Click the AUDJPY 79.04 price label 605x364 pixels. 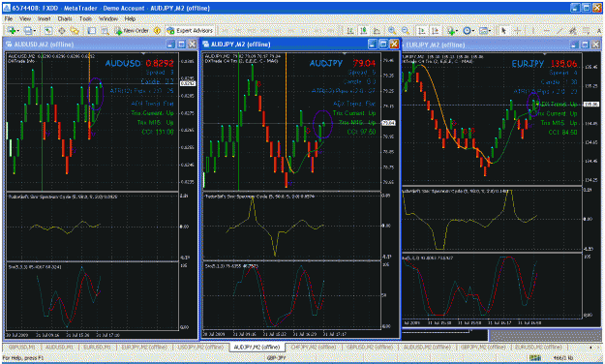343,63
